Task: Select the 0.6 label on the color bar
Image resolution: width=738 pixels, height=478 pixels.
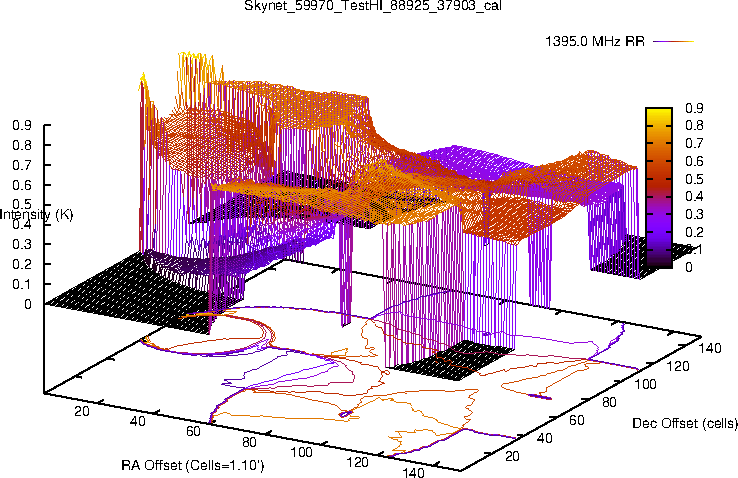Action: pyautogui.click(x=694, y=161)
